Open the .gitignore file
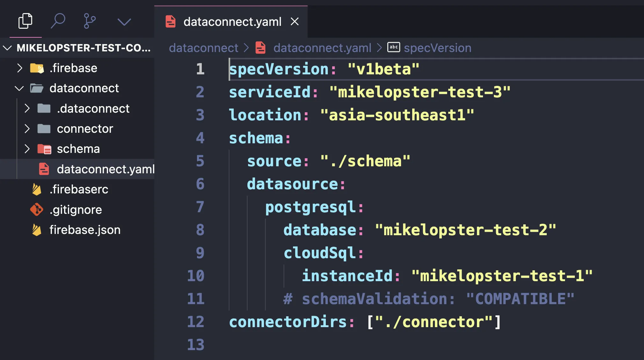The image size is (644, 360). coord(76,210)
